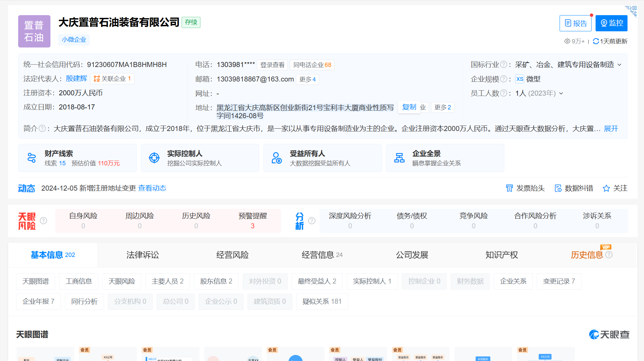Click the help icon beside 历史信息 tab
Screen dimensions: 644x361
point(609,255)
